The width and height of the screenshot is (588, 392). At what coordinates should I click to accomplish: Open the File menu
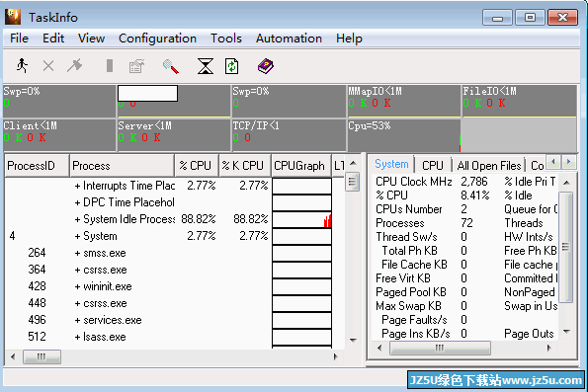tap(19, 39)
